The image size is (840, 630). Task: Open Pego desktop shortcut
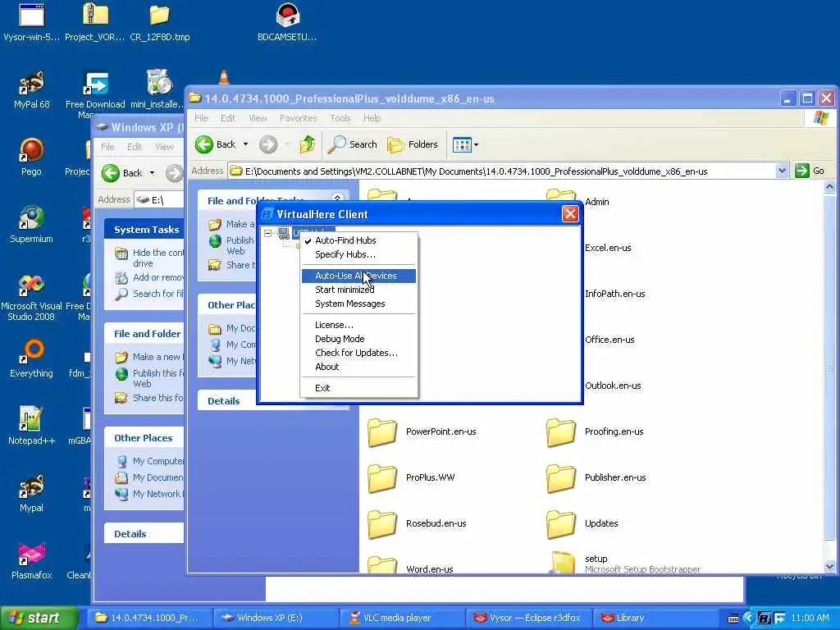[x=31, y=157]
